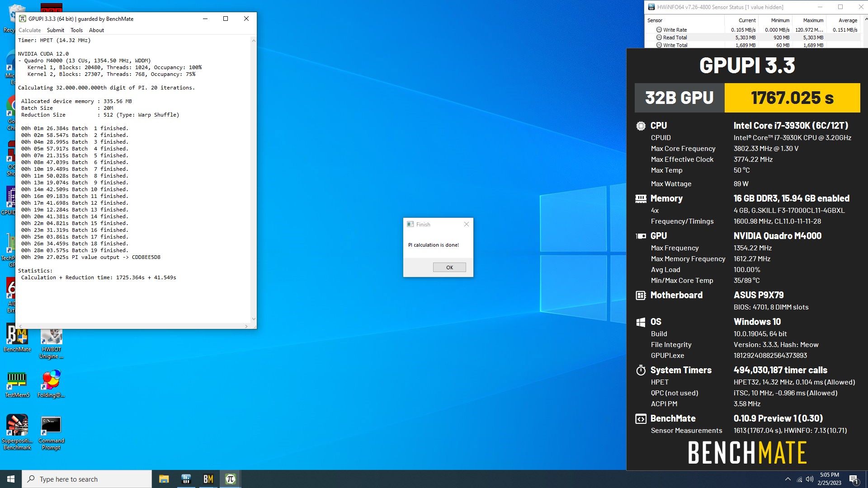Open Command Prompt desktop shortcut

[x=51, y=433]
